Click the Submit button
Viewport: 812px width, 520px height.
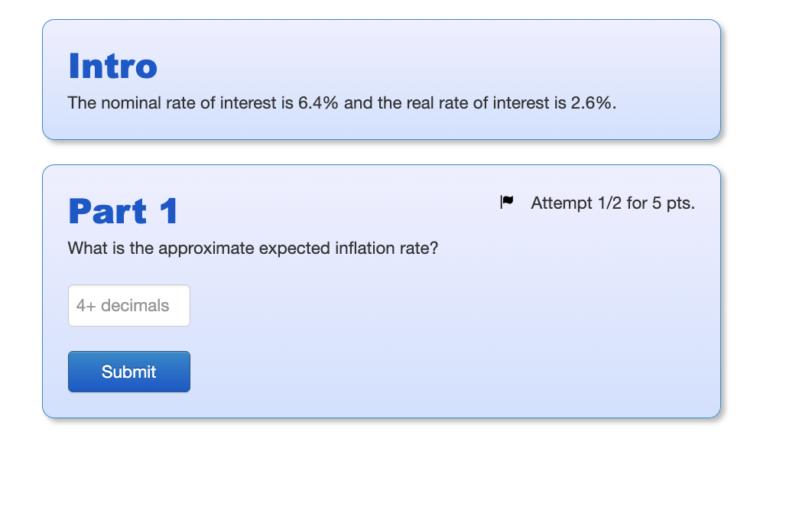coord(128,372)
